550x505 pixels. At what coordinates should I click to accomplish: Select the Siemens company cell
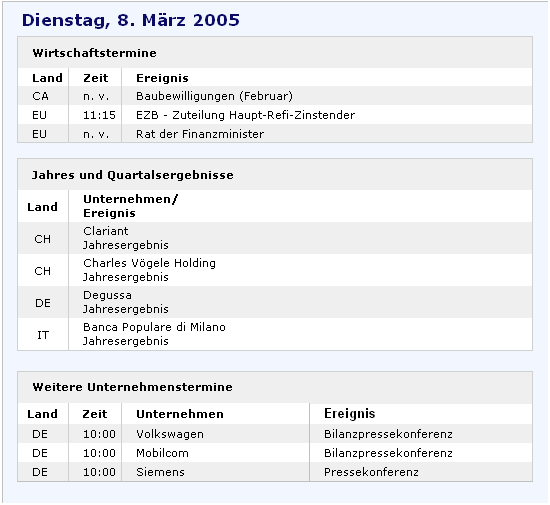160,472
